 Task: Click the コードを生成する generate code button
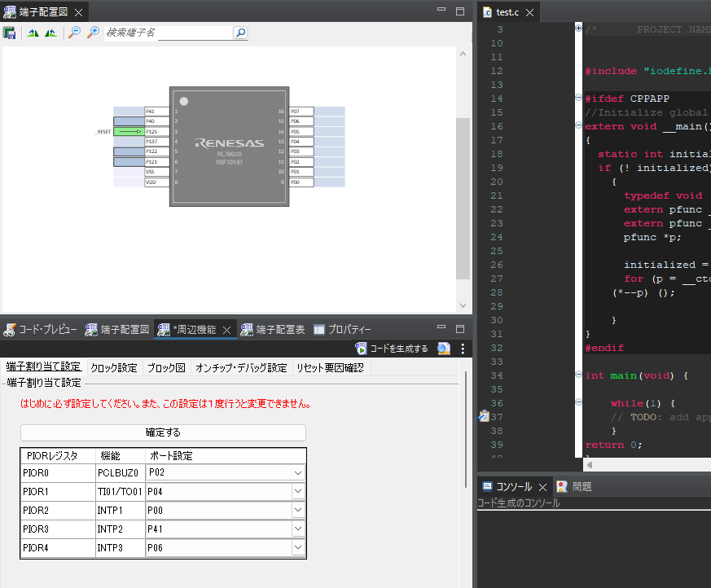pyautogui.click(x=392, y=349)
